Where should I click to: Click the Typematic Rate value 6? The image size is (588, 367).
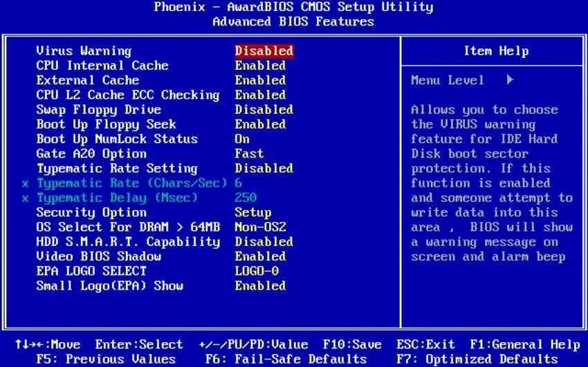(x=239, y=183)
